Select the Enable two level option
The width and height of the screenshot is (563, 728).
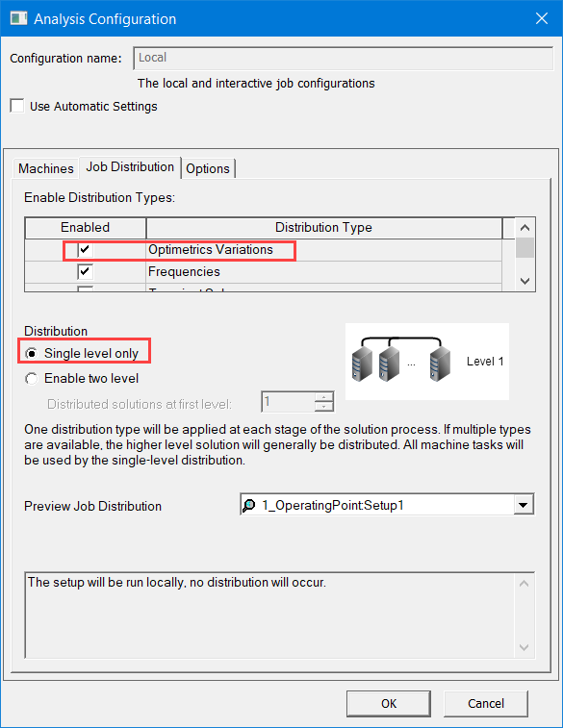[x=31, y=378]
